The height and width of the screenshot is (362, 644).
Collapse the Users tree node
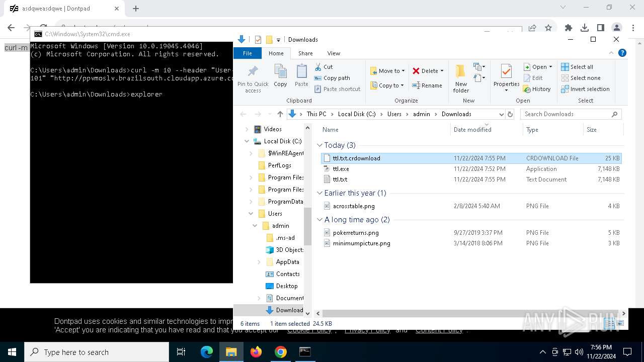tap(251, 214)
